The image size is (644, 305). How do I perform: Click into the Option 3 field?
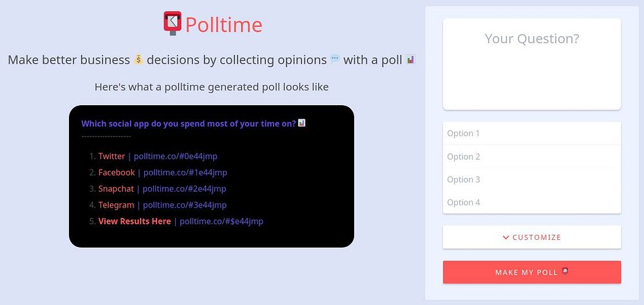click(532, 180)
